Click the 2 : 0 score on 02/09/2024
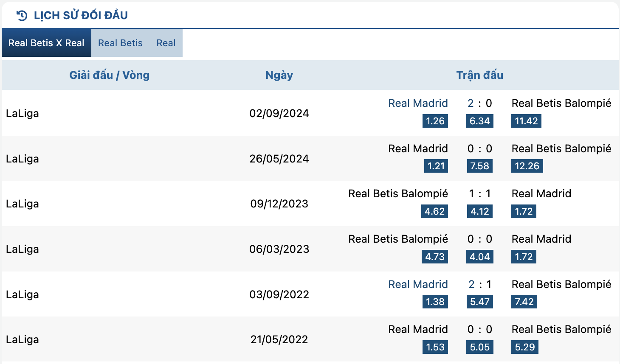This screenshot has width=620, height=364. tap(480, 103)
